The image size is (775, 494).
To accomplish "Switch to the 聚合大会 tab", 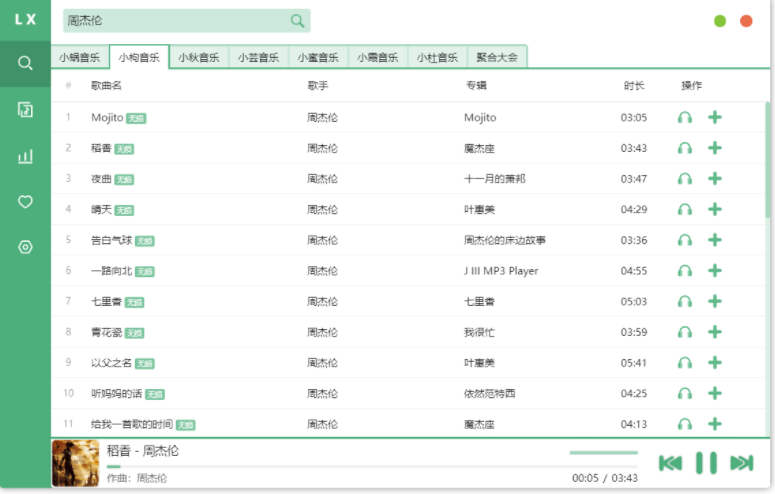I will [x=497, y=58].
